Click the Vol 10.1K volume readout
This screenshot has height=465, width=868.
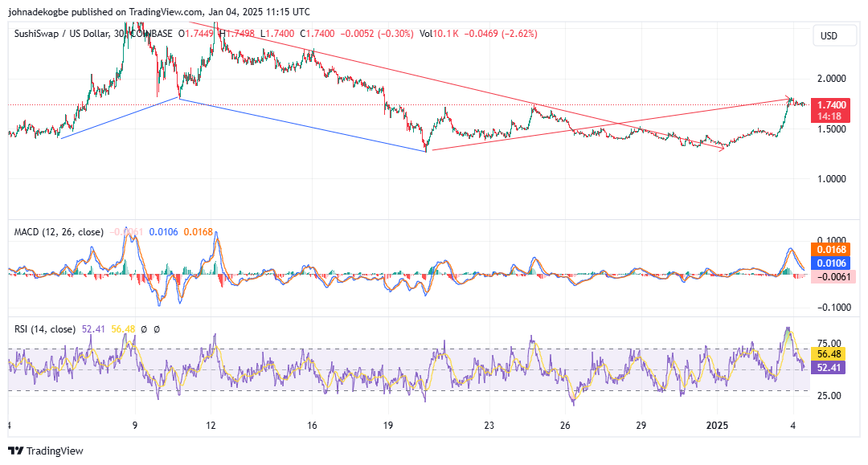(x=439, y=34)
